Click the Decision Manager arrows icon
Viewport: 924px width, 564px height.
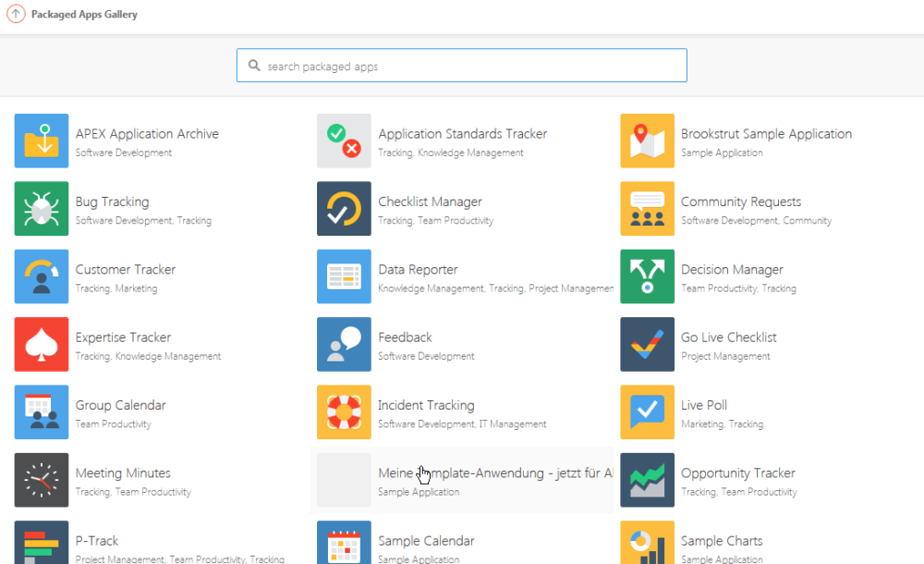click(647, 276)
